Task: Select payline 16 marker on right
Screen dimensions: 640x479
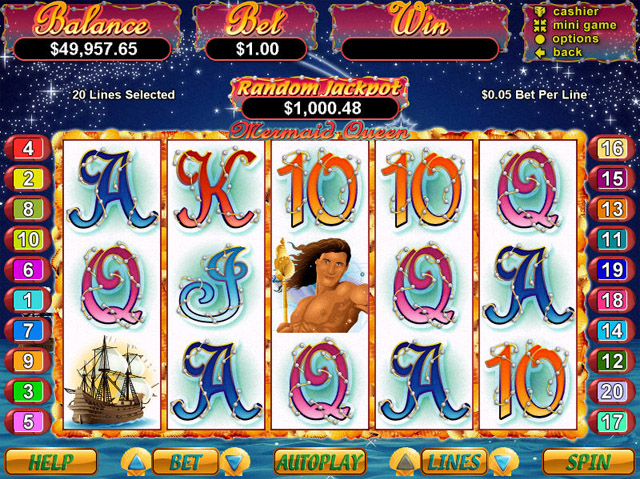Action: click(611, 148)
